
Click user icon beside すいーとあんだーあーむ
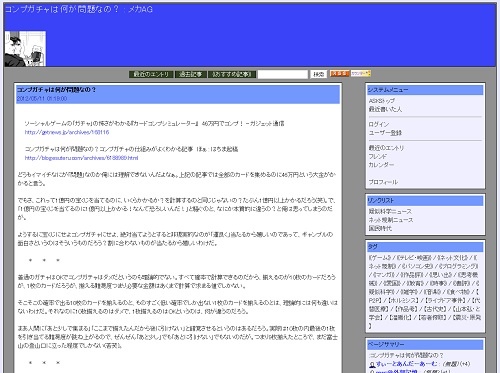coord(372,364)
